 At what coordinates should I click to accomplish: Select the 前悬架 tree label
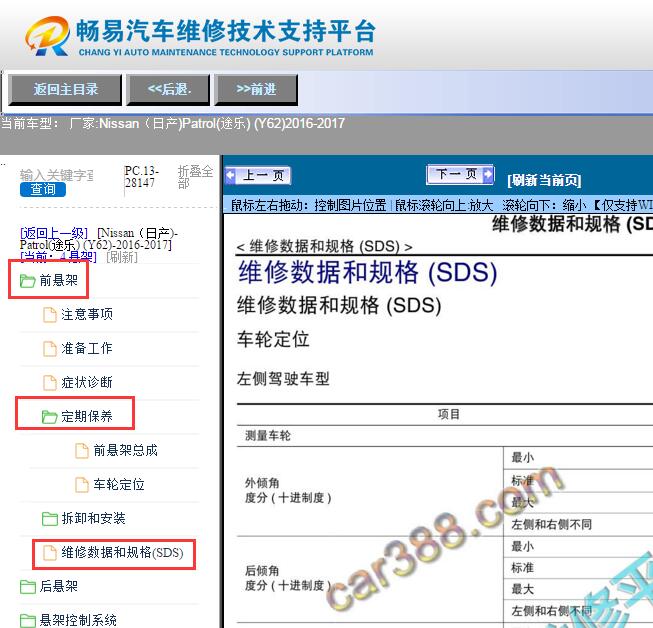59,280
